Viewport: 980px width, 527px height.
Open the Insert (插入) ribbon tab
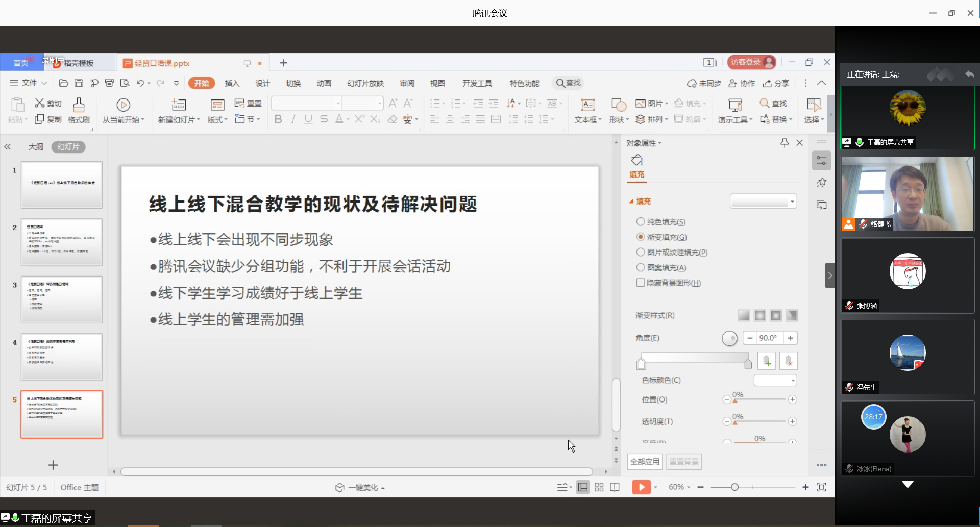pos(232,83)
